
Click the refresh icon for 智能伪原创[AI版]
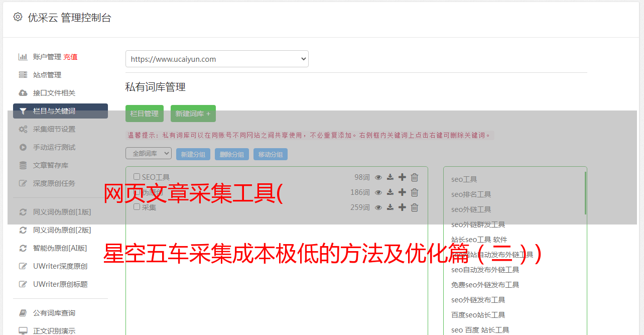23,248
